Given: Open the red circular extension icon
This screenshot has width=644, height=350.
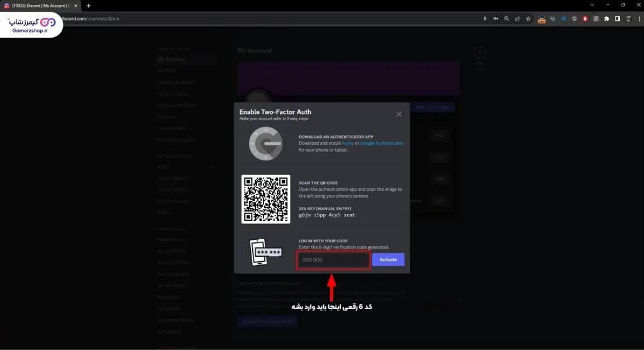Looking at the screenshot, I should point(586,19).
